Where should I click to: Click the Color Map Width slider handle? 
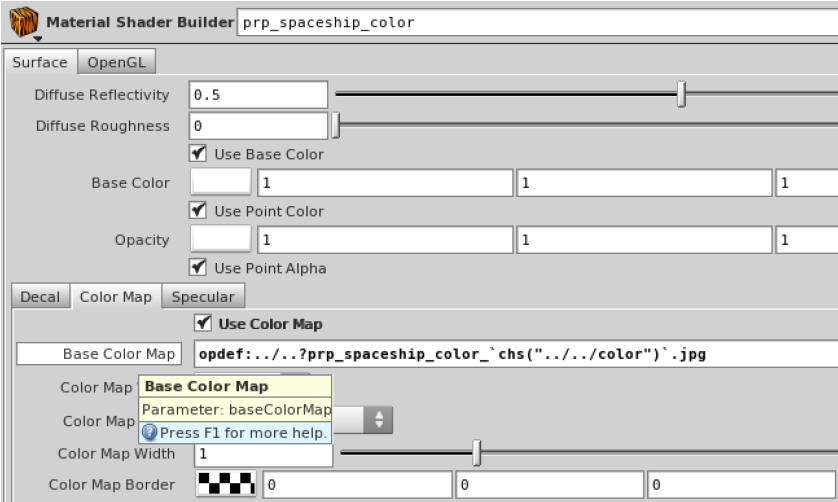pyautogui.click(x=476, y=455)
